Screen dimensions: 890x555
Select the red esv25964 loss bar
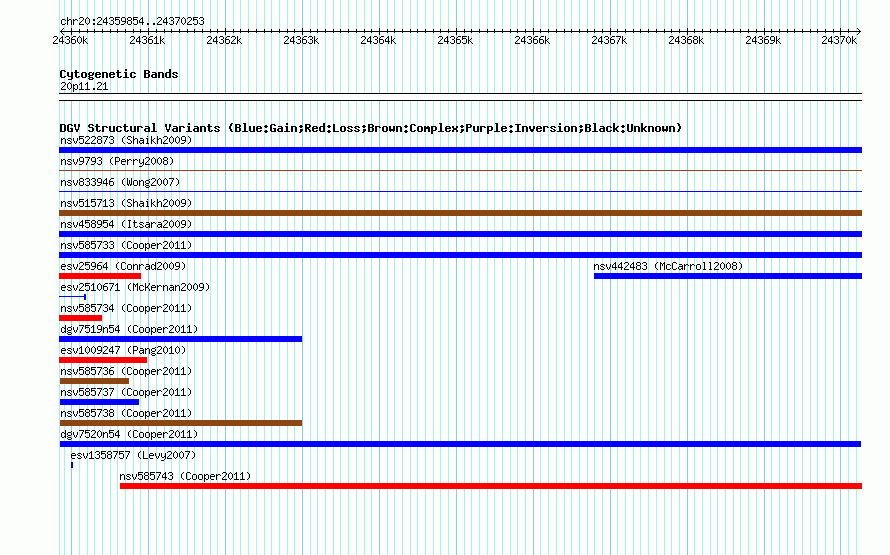(100, 276)
